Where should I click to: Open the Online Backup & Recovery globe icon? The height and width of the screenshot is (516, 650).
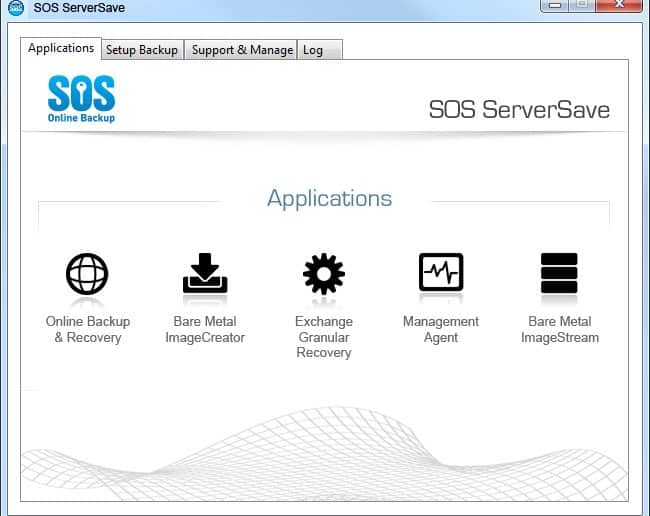[x=87, y=274]
